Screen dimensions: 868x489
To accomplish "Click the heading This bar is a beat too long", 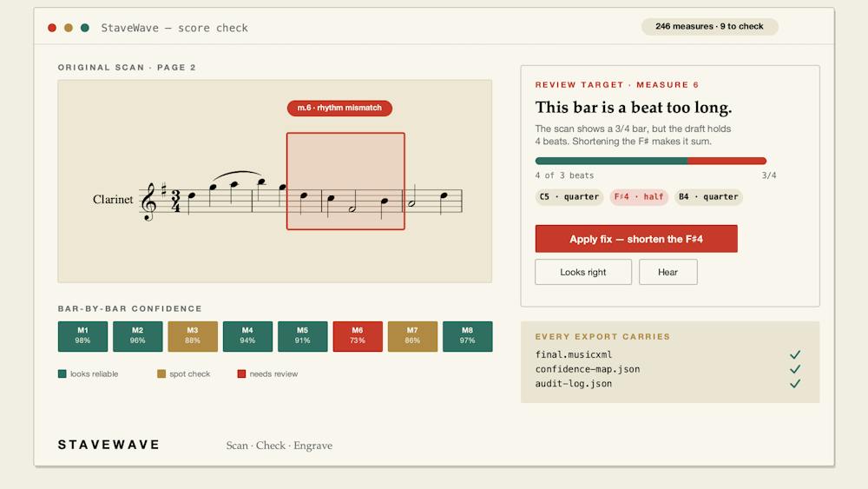I will (634, 108).
